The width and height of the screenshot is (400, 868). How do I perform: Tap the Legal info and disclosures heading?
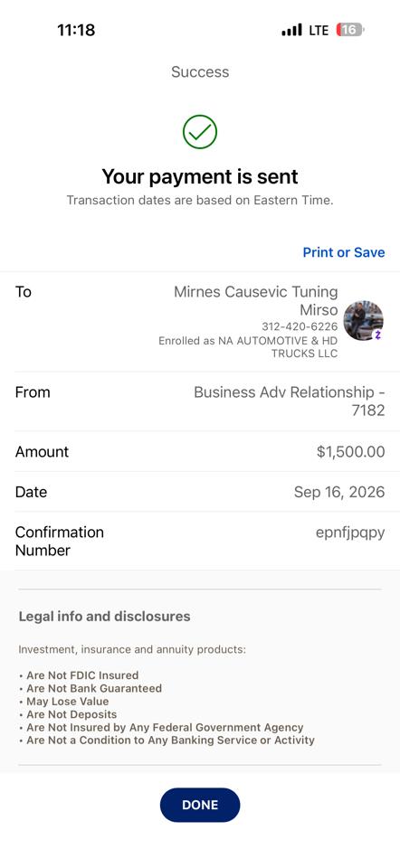pyautogui.click(x=105, y=616)
